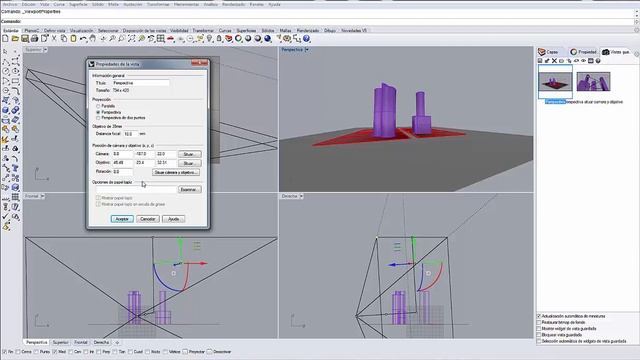640x360 pixels.
Task: Click the Cancelar button
Action: [148, 219]
